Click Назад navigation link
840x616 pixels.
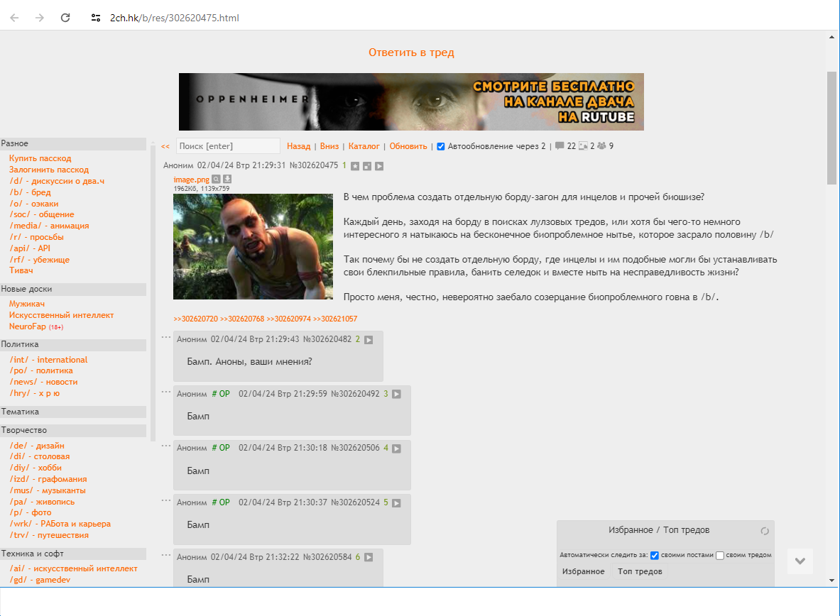point(298,146)
